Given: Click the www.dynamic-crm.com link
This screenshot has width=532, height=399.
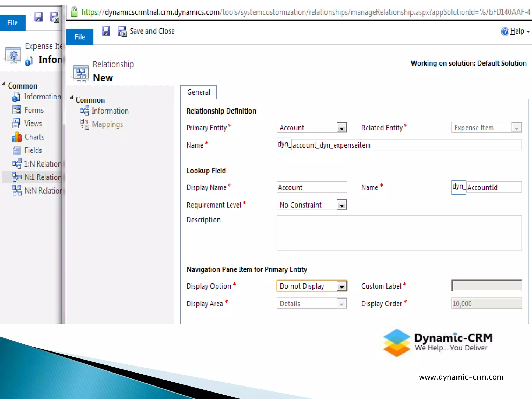Looking at the screenshot, I should [x=461, y=377].
